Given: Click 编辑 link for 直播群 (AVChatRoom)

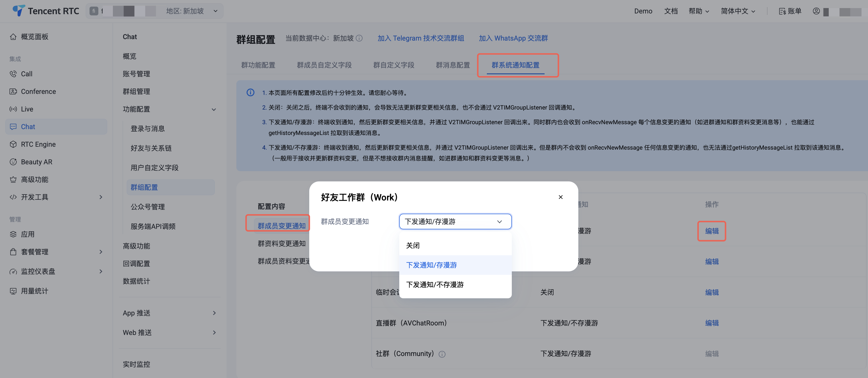Looking at the screenshot, I should pyautogui.click(x=712, y=323).
